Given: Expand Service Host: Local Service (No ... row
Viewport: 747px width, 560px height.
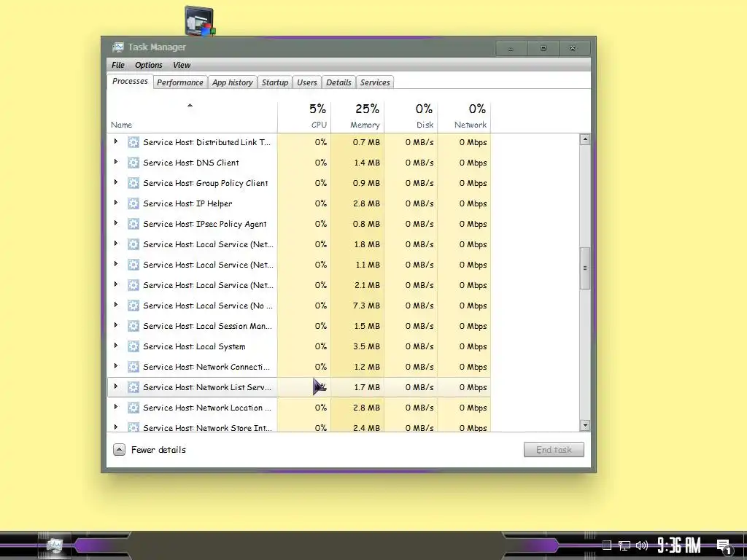Looking at the screenshot, I should click(116, 305).
